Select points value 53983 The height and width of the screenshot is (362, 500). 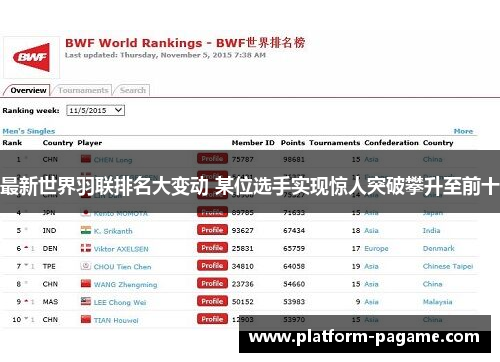(x=294, y=302)
